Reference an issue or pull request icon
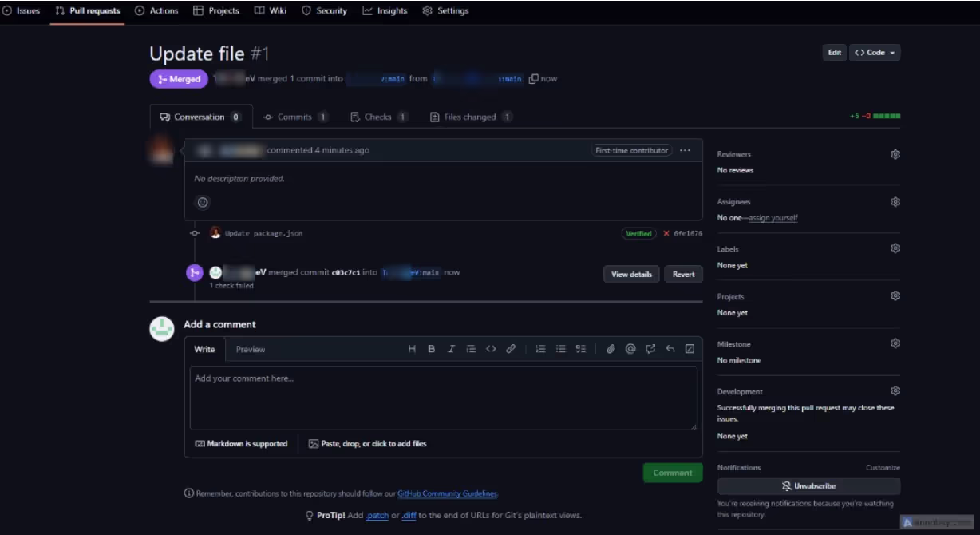Image resolution: width=980 pixels, height=535 pixels. [x=650, y=349]
